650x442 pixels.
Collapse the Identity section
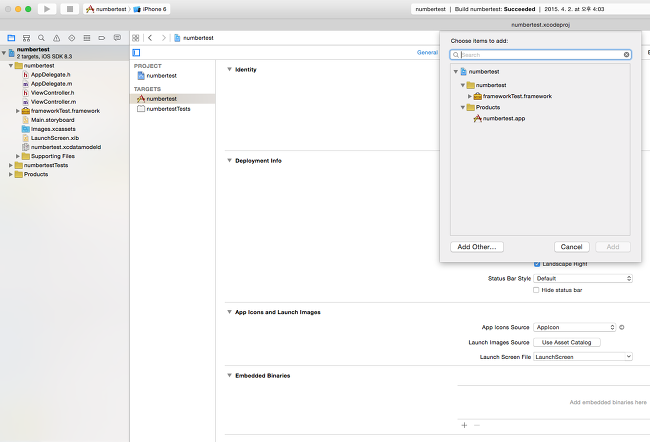pyautogui.click(x=229, y=69)
